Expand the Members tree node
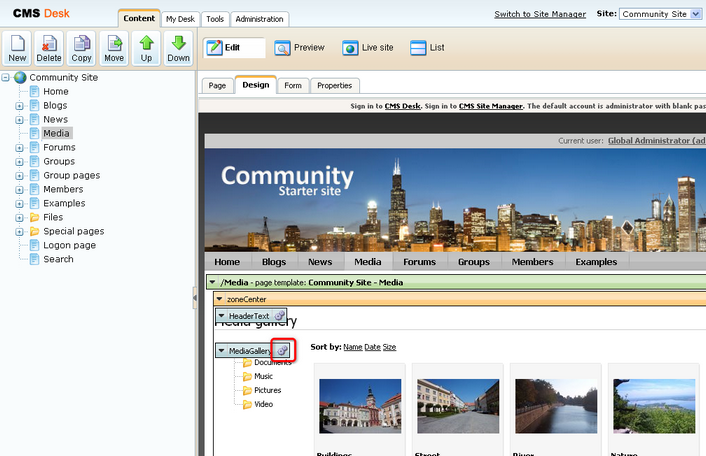 coord(19,190)
